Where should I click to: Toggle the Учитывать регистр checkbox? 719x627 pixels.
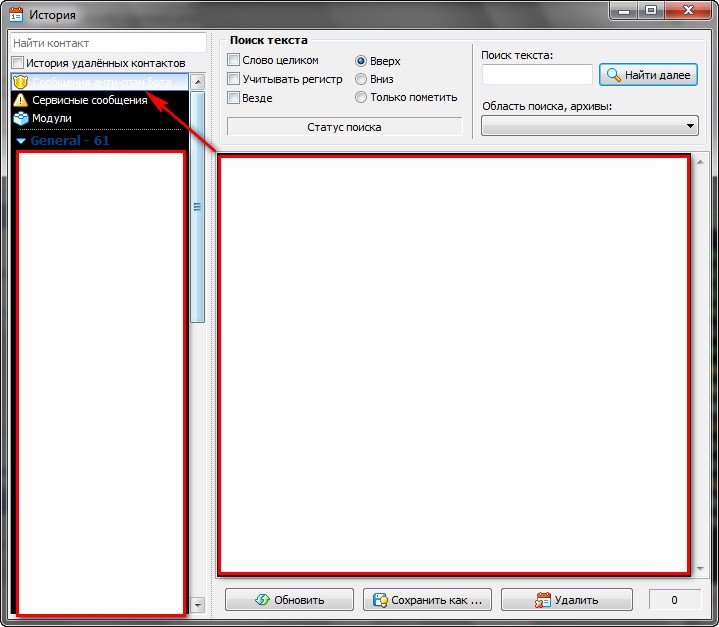pos(234,79)
